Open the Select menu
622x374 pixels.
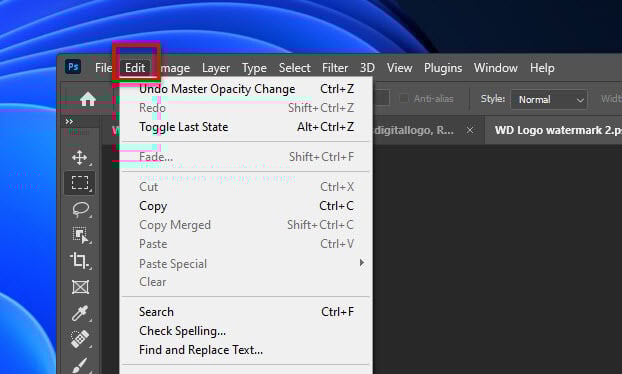click(294, 68)
